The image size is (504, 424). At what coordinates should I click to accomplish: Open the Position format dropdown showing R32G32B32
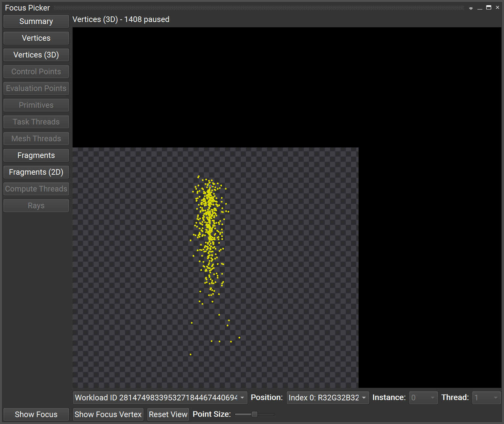(327, 397)
